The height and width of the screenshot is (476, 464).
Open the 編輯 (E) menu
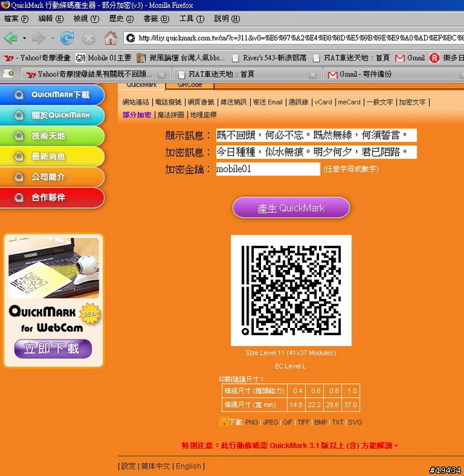pyautogui.click(x=51, y=19)
